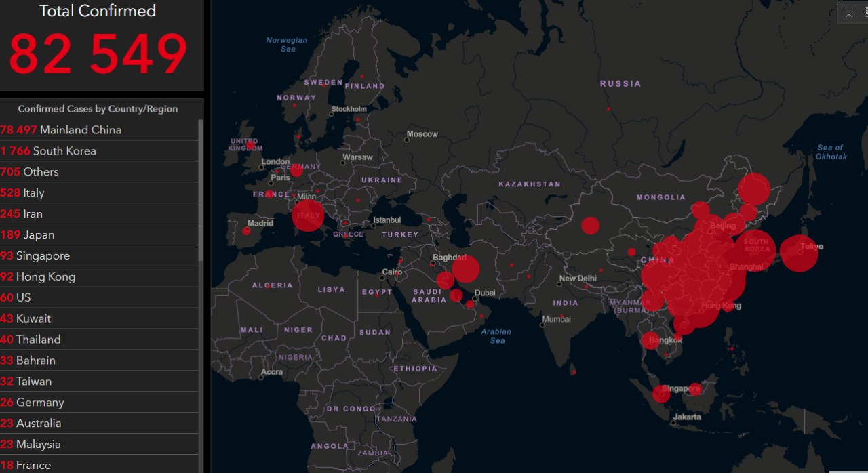
Task: Click the Moscow city marker
Action: pos(407,140)
